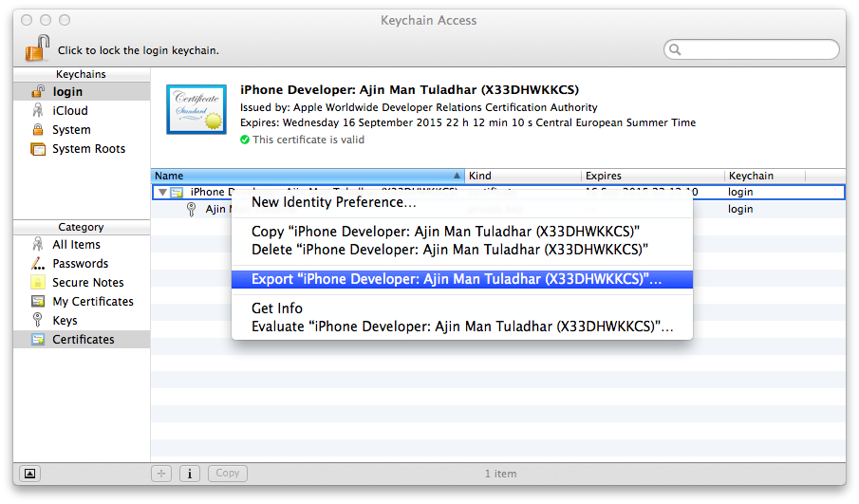Sort by the Kind column header
The width and height of the screenshot is (859, 504).
523,176
